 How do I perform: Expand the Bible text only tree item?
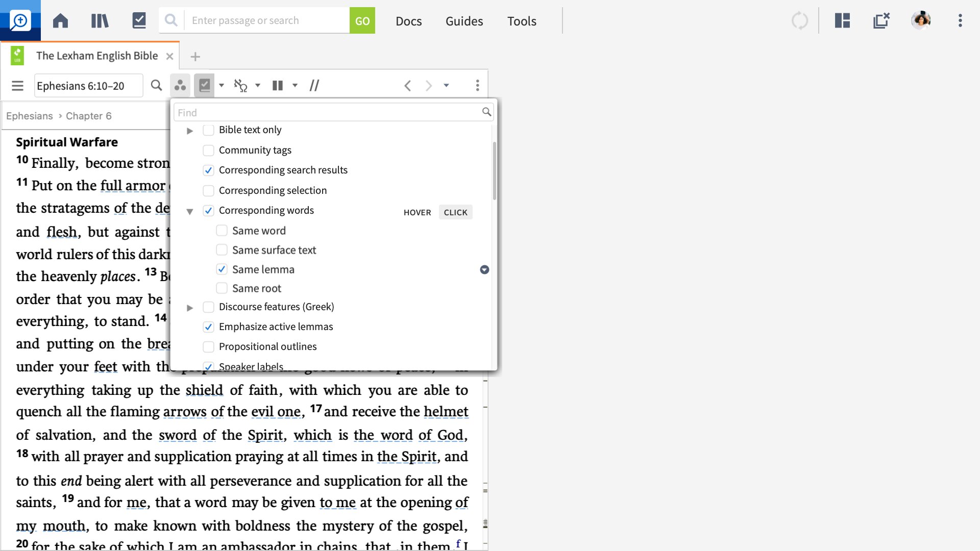click(189, 131)
